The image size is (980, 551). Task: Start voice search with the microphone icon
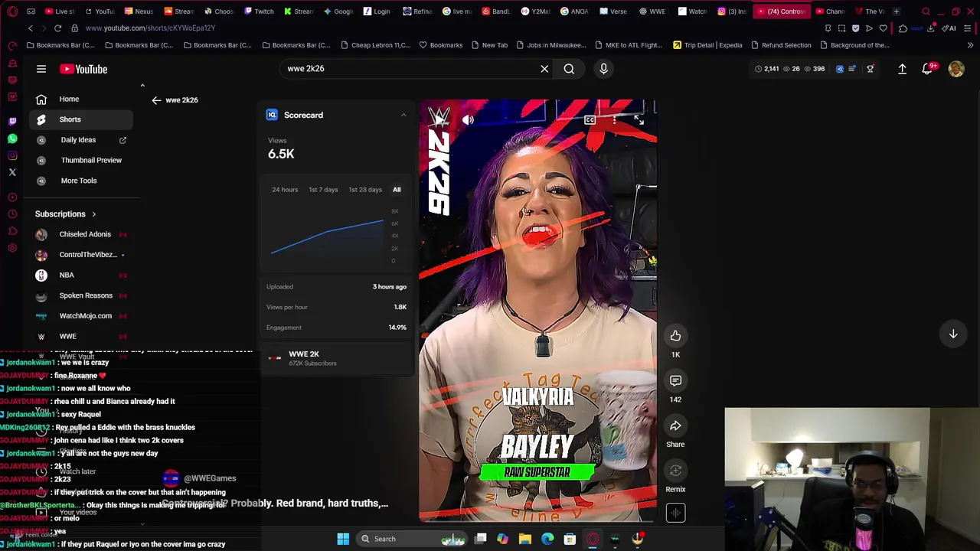coord(603,69)
